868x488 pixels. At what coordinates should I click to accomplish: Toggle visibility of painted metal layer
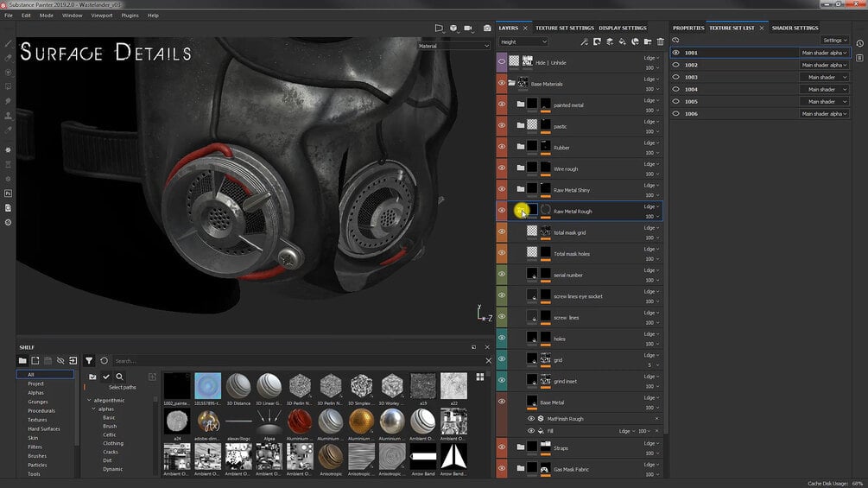pyautogui.click(x=502, y=105)
